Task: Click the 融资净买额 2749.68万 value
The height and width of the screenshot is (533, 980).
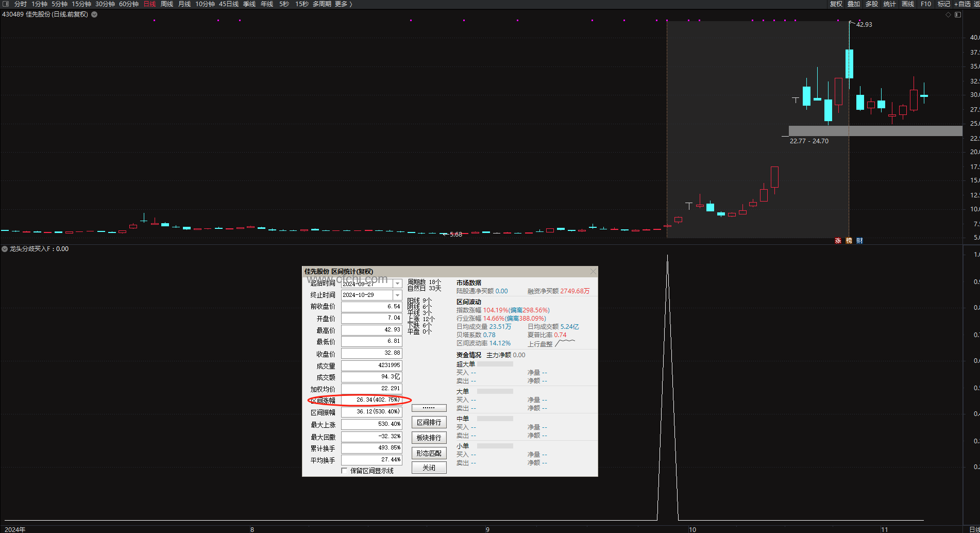Action: pyautogui.click(x=575, y=291)
